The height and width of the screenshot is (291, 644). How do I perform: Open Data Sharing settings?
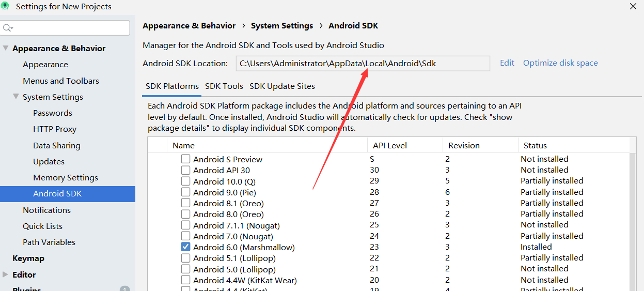click(57, 145)
